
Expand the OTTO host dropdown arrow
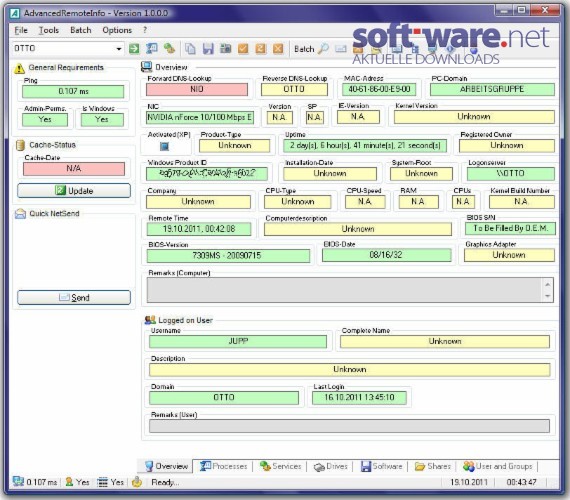(x=119, y=49)
